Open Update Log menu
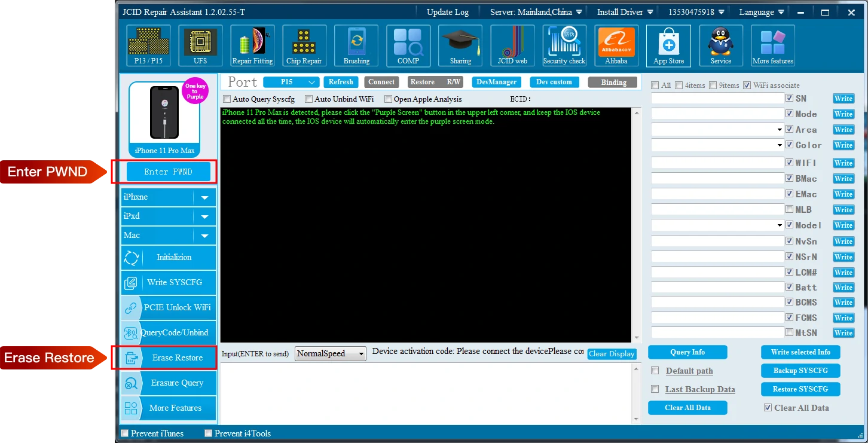Screen dimensions: 868x443 pyautogui.click(x=448, y=12)
